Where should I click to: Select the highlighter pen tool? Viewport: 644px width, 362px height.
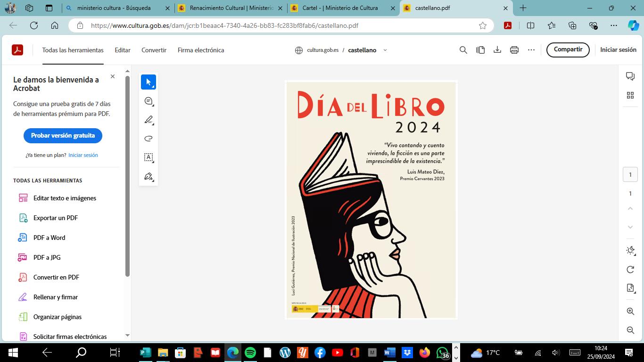click(x=149, y=120)
